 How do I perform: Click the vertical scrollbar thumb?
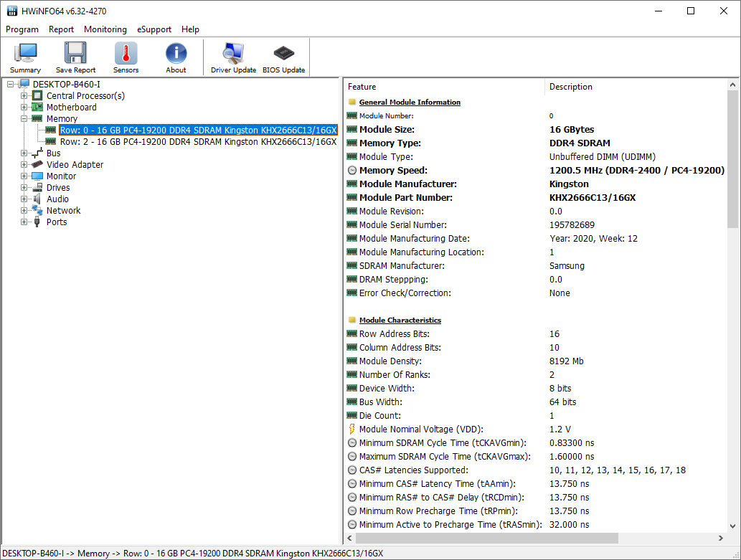point(732,160)
